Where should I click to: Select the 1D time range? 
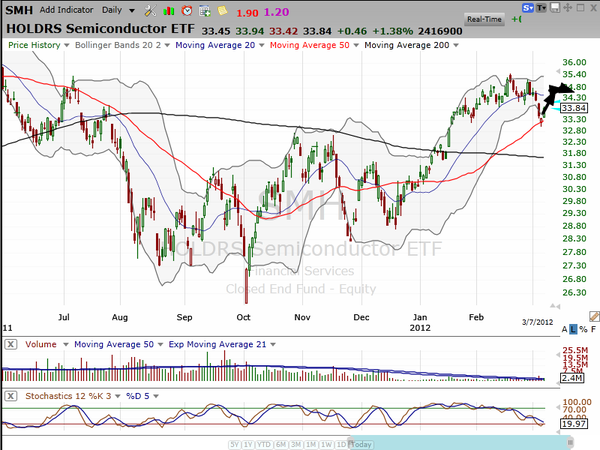(340, 445)
